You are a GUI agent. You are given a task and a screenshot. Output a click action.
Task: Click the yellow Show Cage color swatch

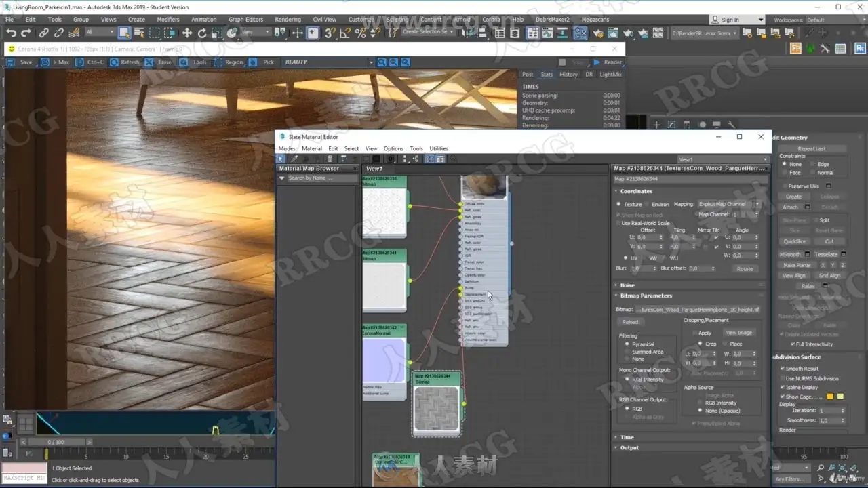click(830, 396)
